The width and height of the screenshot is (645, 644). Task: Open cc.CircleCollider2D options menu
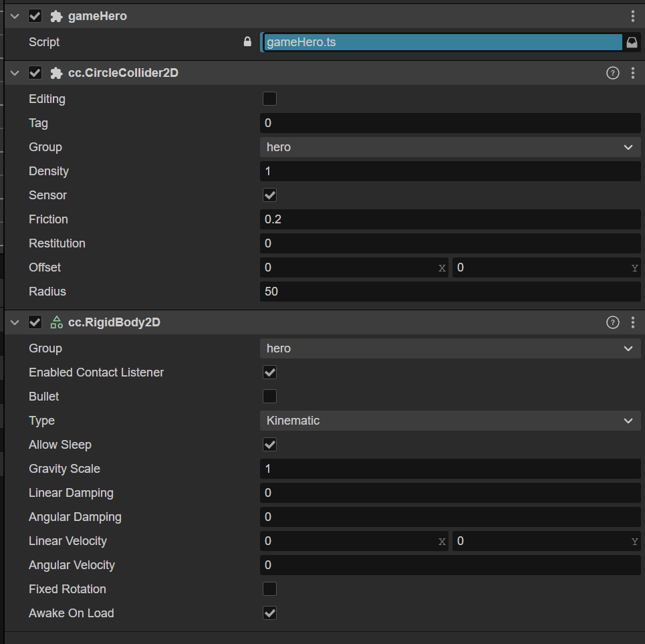click(633, 73)
